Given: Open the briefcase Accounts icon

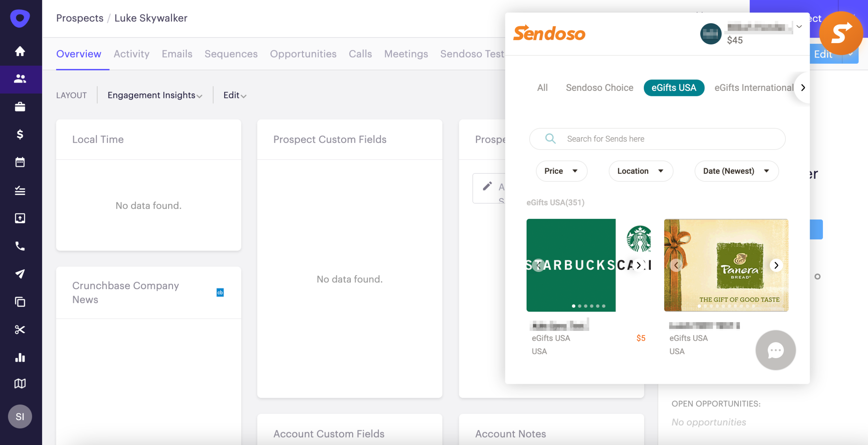Looking at the screenshot, I should pos(20,107).
